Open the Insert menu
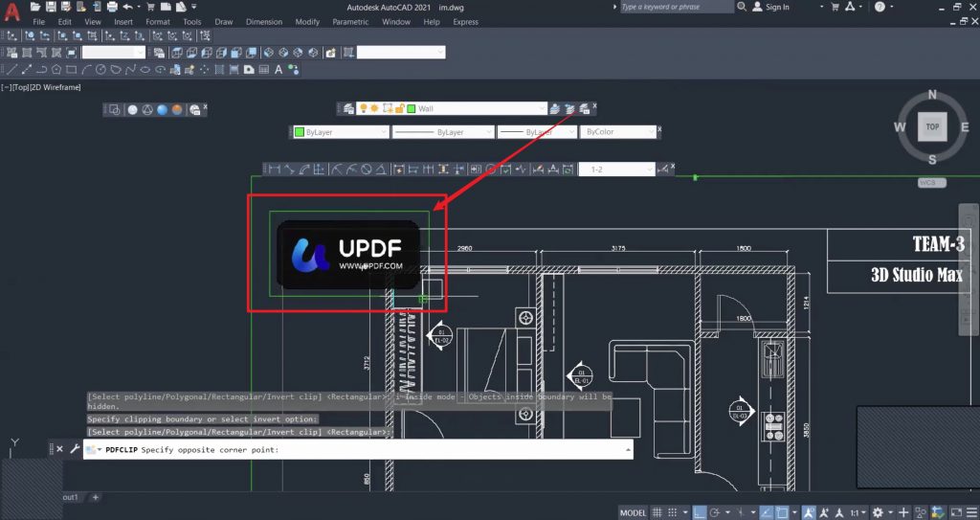This screenshot has height=520, width=980. coord(123,22)
